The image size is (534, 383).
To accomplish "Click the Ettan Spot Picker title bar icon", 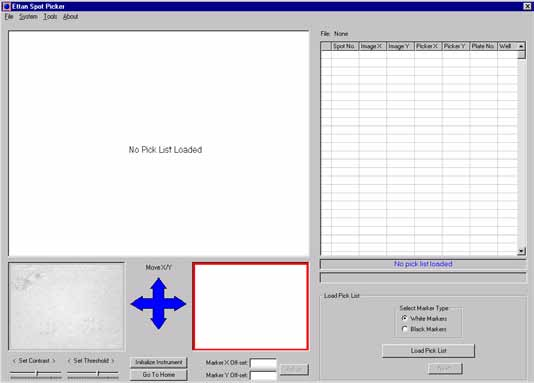I will click(6, 6).
